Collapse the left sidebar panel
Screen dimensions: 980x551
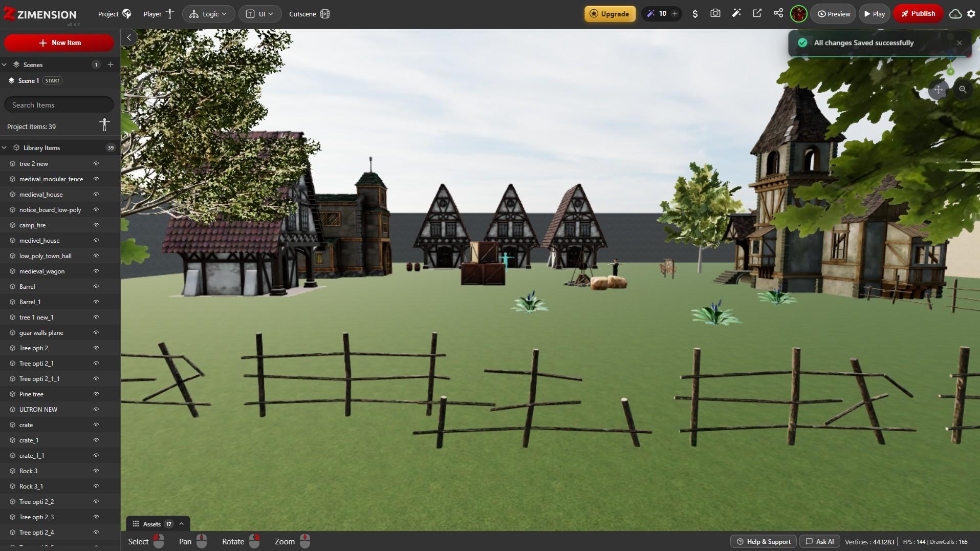129,37
